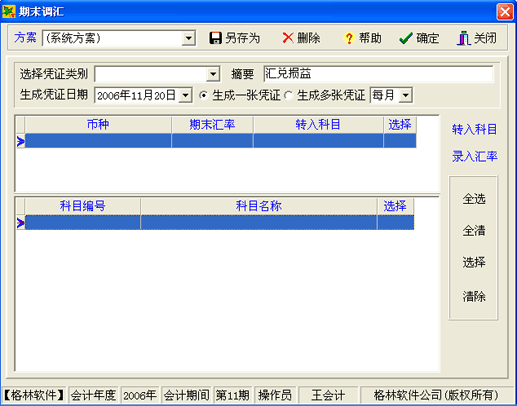This screenshot has width=517, height=406.
Task: Open the 生成凭证日期 date picker dropdown
Action: [185, 96]
